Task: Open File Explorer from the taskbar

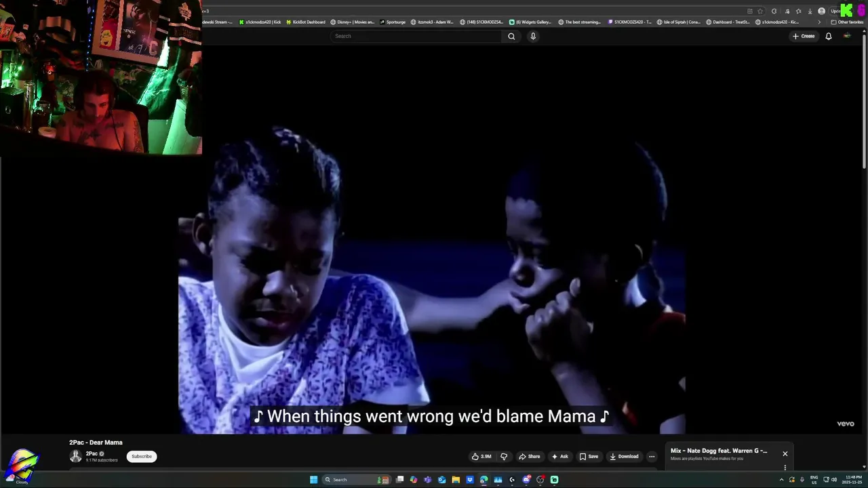Action: 456,479
